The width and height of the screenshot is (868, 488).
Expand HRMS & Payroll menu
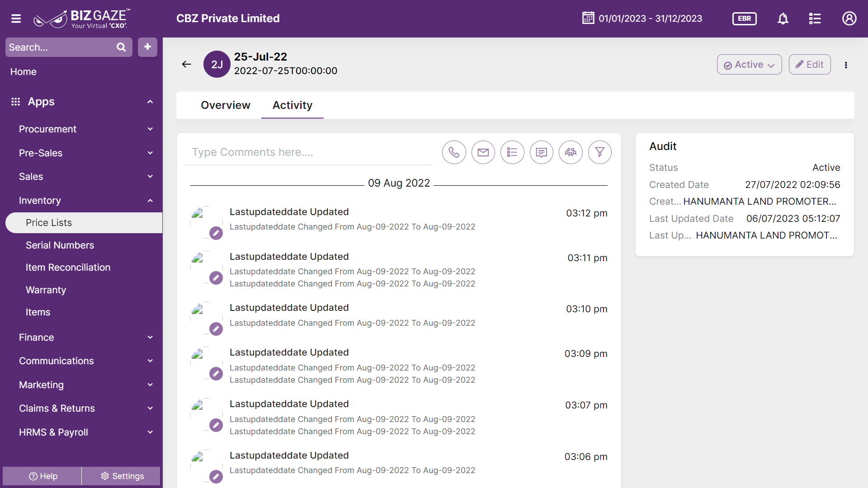(x=150, y=432)
